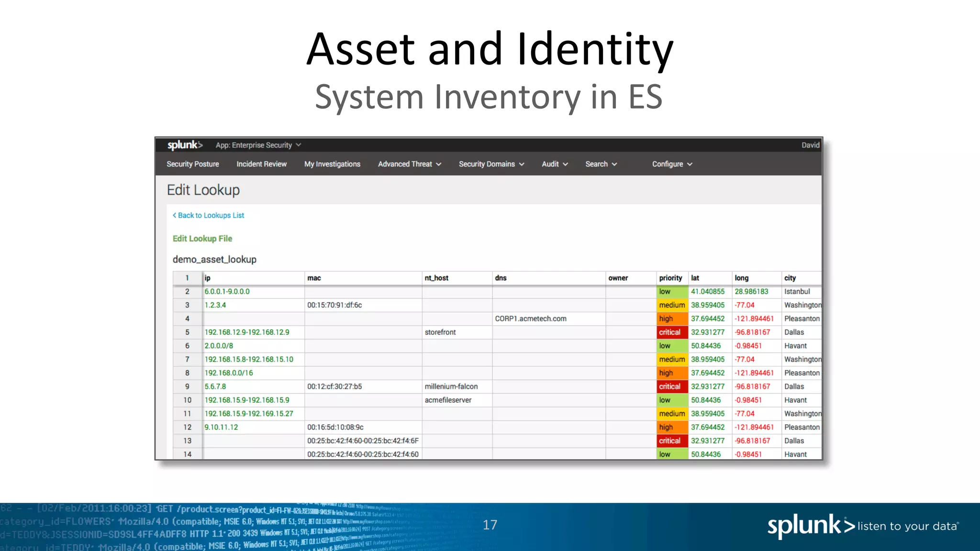Select the lat column header cell
Screen dimensions: 980x551
click(710, 278)
